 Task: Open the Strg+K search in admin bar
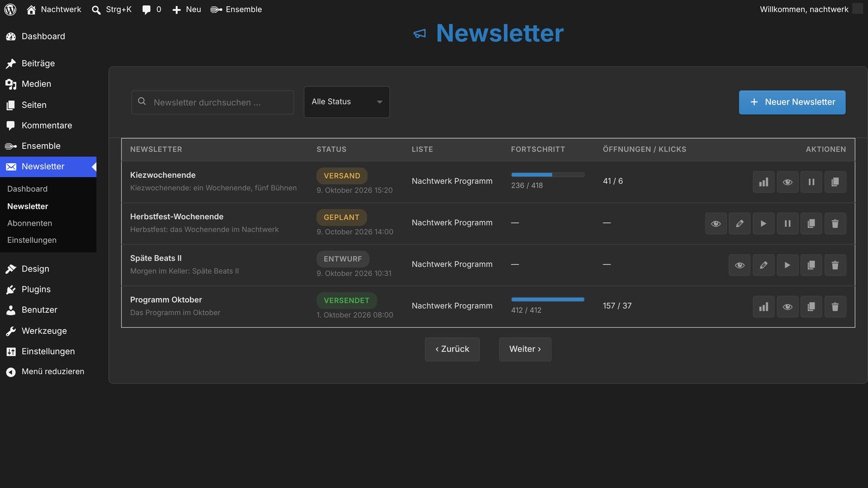pyautogui.click(x=112, y=9)
